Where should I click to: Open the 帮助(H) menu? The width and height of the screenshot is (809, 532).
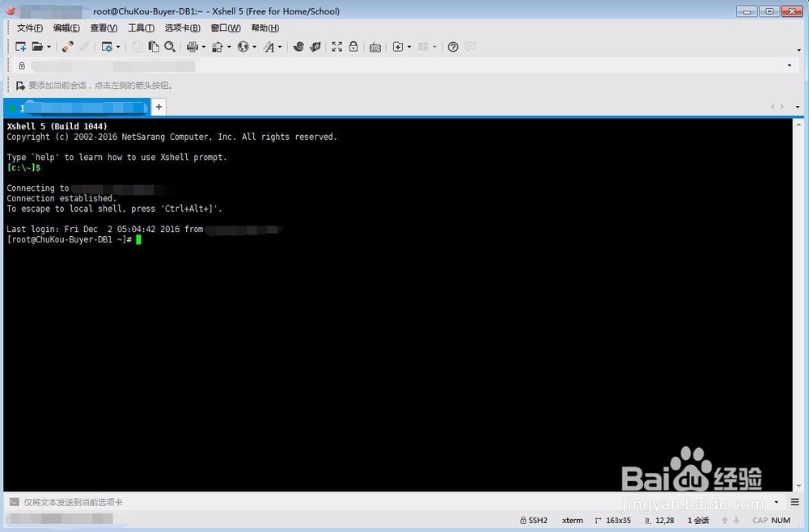[x=265, y=27]
